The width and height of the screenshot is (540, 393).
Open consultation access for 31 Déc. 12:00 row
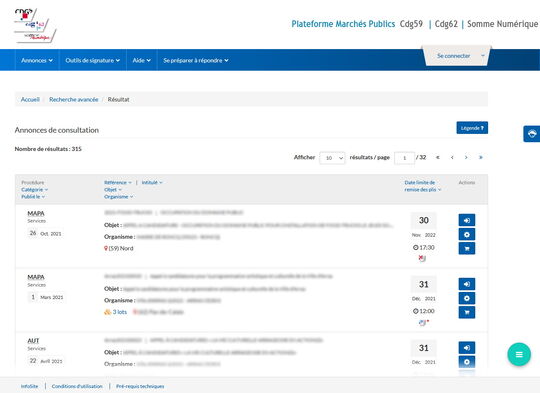[467, 284]
